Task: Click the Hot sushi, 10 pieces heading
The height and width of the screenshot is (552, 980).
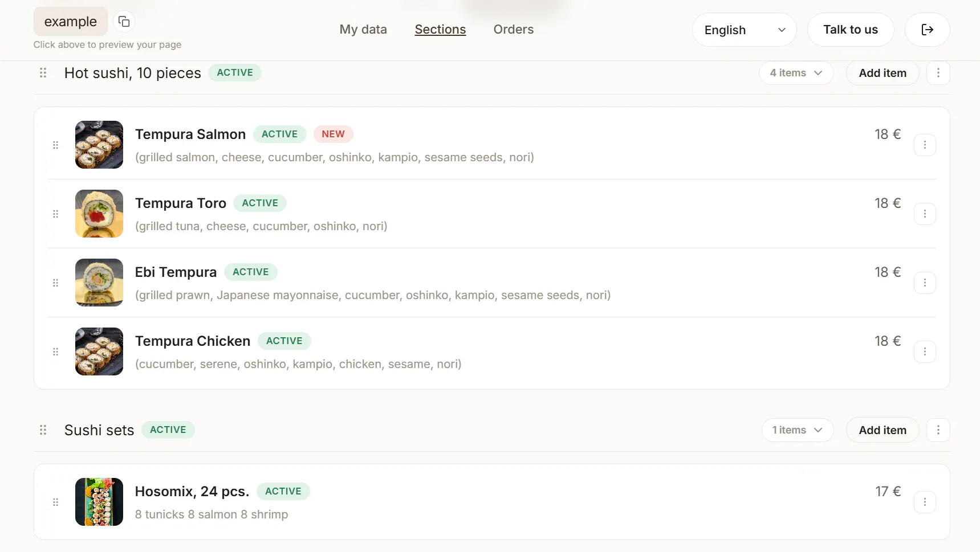Action: coord(133,73)
